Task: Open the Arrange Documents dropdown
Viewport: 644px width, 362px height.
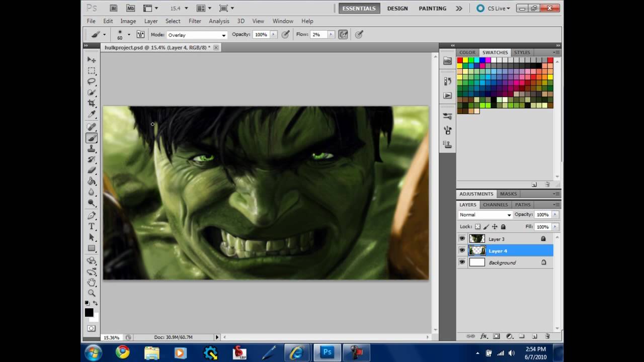Action: [x=204, y=9]
